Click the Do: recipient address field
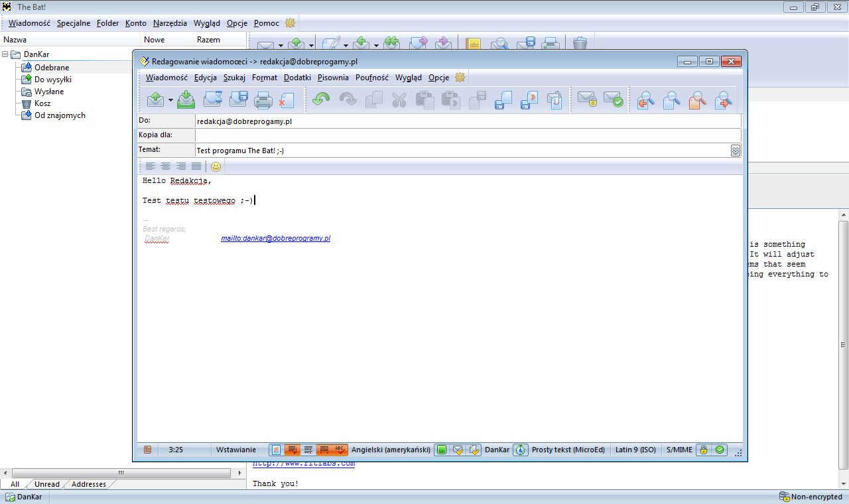Viewport: 849px width, 504px height. (468, 121)
